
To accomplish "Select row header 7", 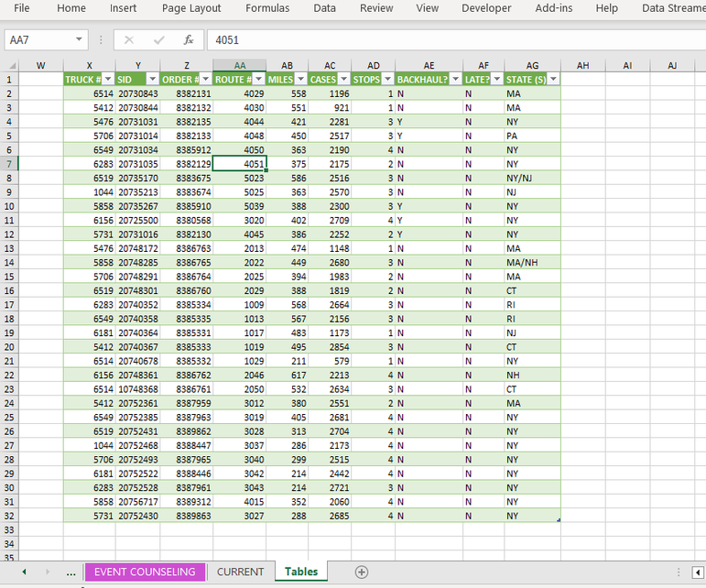I will click(x=9, y=164).
